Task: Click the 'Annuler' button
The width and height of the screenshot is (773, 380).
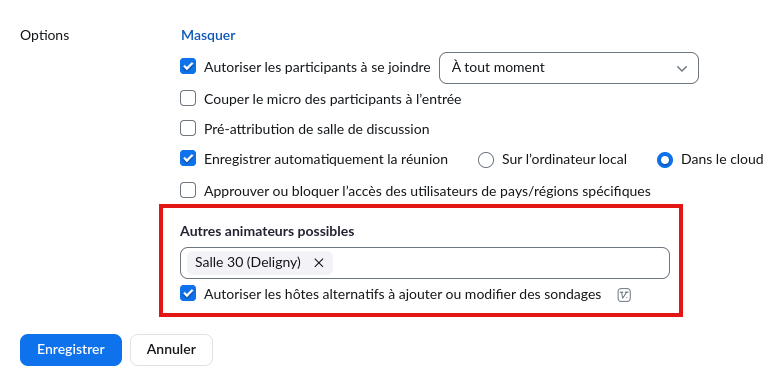Action: (171, 349)
